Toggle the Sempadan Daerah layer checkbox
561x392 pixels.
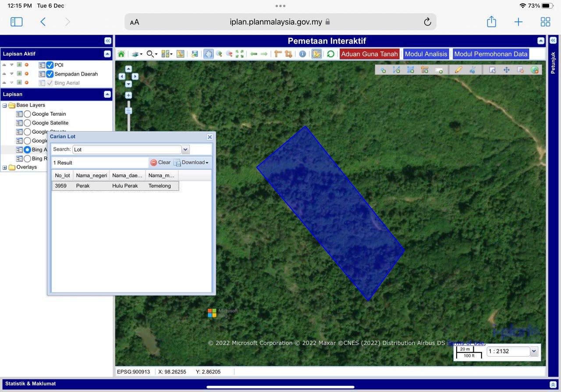coord(50,74)
